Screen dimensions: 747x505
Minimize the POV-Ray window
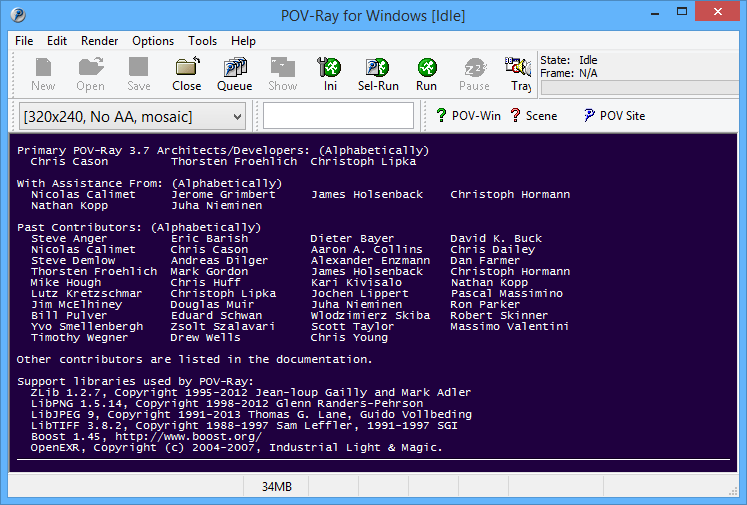click(x=655, y=12)
